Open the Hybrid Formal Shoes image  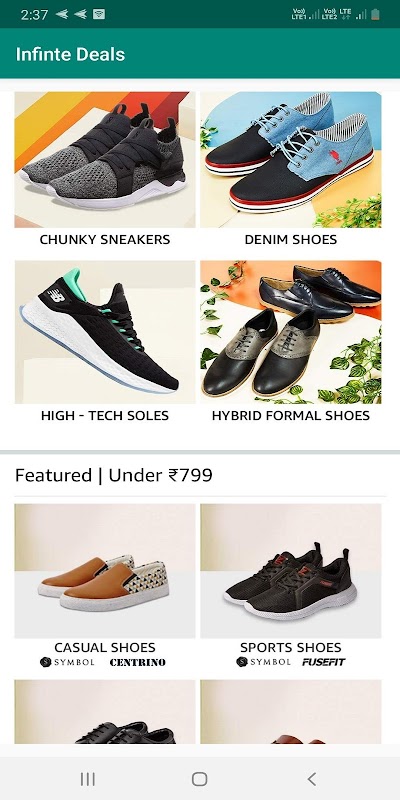tap(291, 332)
